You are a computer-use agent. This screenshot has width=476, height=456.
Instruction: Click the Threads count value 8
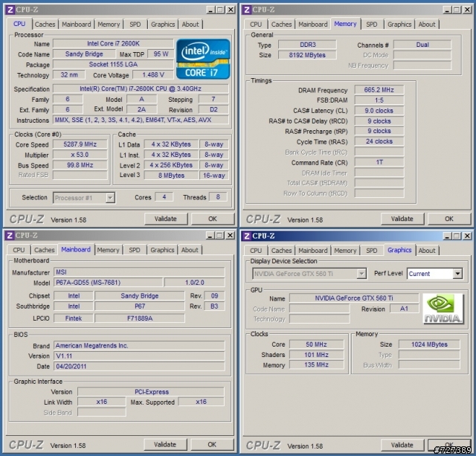(218, 197)
